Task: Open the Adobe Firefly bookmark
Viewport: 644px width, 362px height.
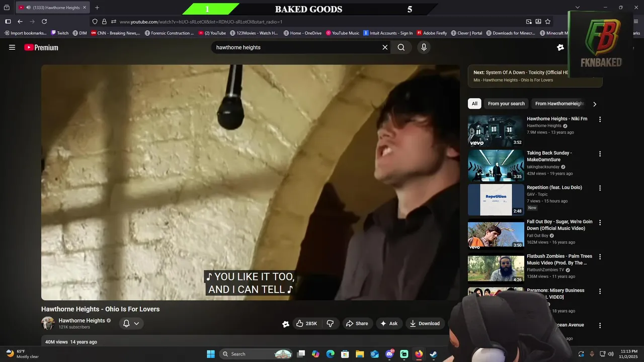Action: (x=432, y=33)
